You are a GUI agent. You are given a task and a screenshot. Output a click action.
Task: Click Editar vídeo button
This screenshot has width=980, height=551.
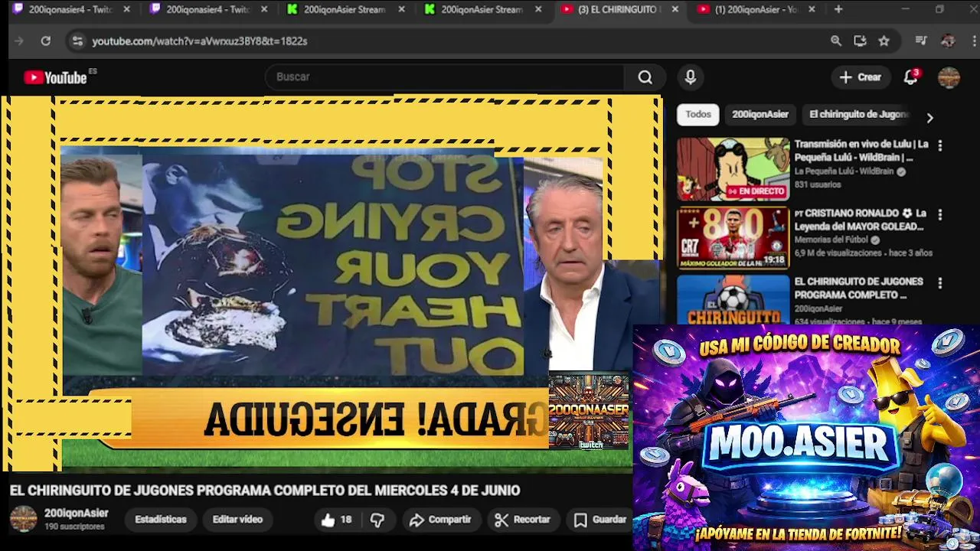(x=237, y=520)
